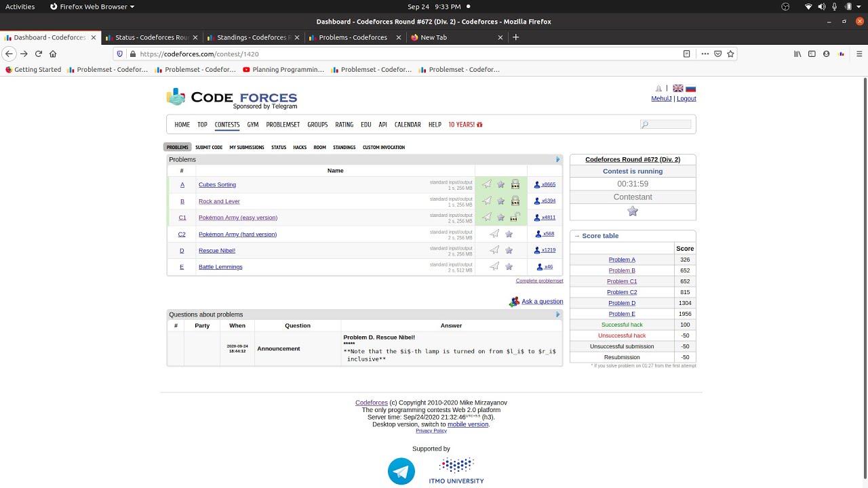Click the Ask a question people icon
This screenshot has width=868, height=488.
514,302
